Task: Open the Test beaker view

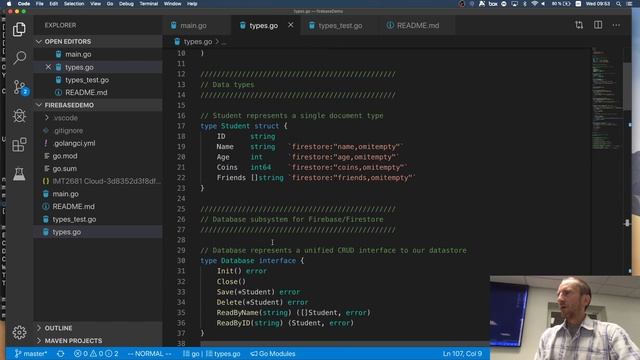Action: point(19,174)
